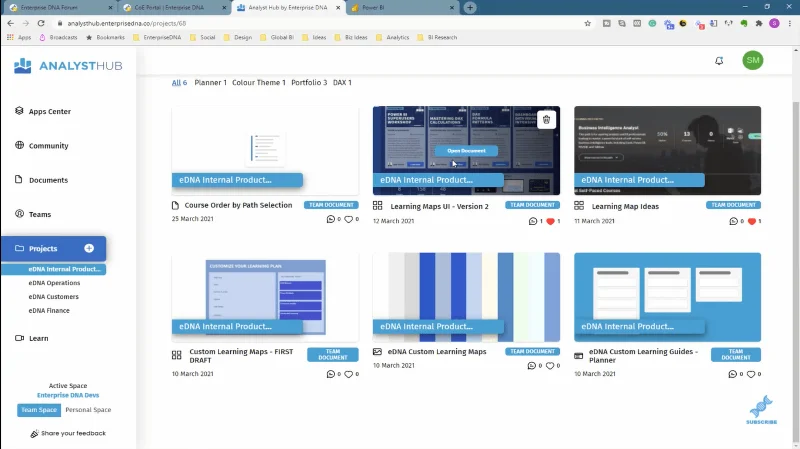Open Design bookmarks folder
This screenshot has width=800, height=449.
coord(238,37)
